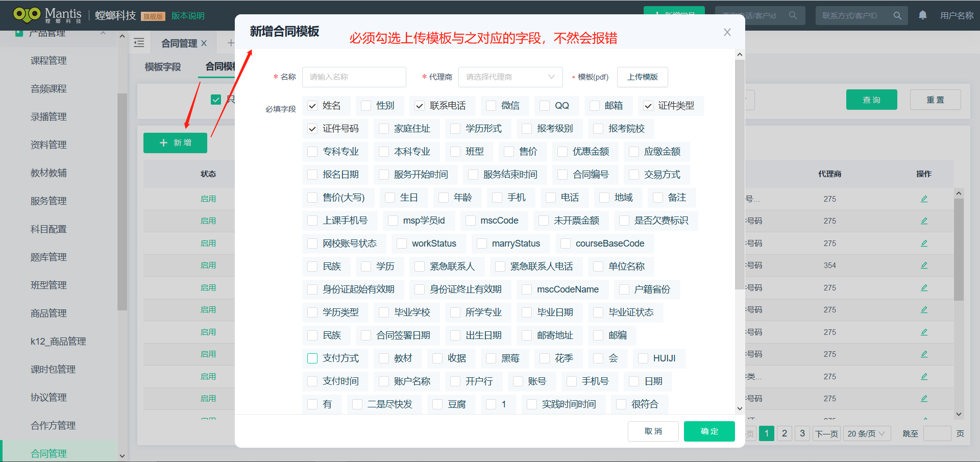
Task: Uncheck the 证件号码 checkbox
Action: pyautogui.click(x=312, y=129)
